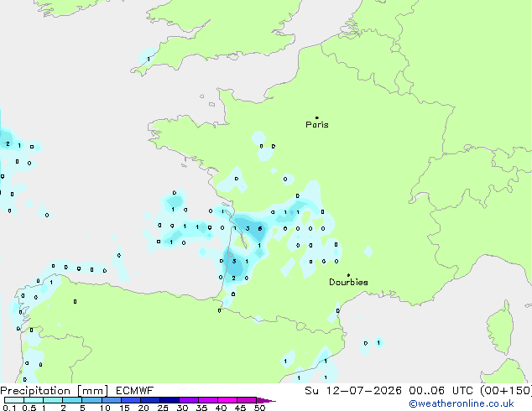The image size is (532, 411).
Task: Click the legend value '10'
Action: (x=105, y=408)
